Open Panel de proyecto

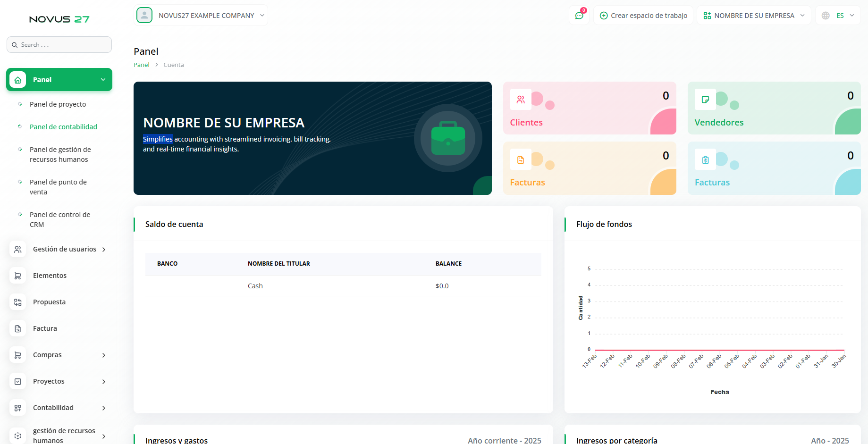point(58,104)
